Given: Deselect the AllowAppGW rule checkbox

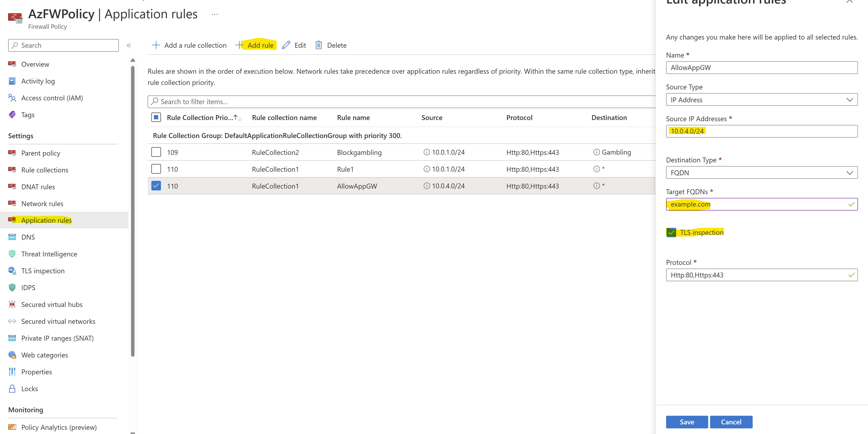Looking at the screenshot, I should click(156, 186).
